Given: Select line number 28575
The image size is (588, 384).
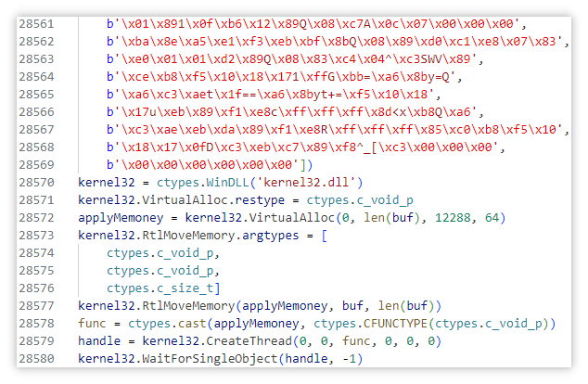Looking at the screenshot, I should pos(37,271).
